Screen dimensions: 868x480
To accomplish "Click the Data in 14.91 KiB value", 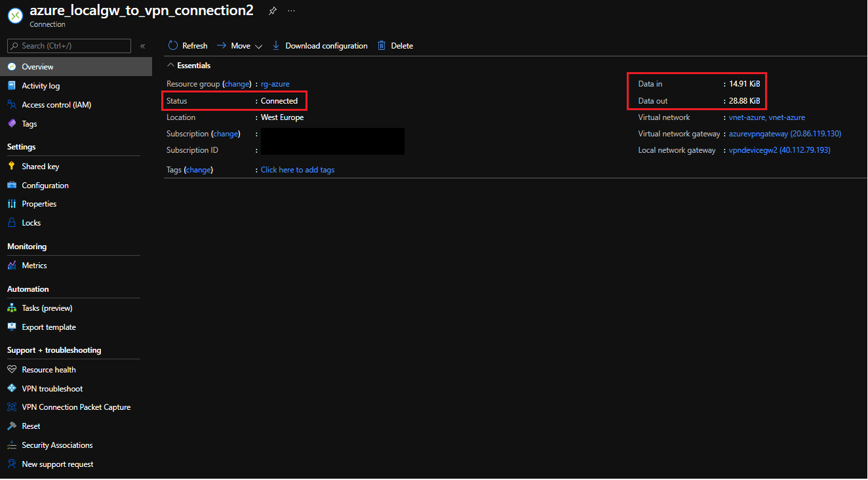I will coord(745,84).
